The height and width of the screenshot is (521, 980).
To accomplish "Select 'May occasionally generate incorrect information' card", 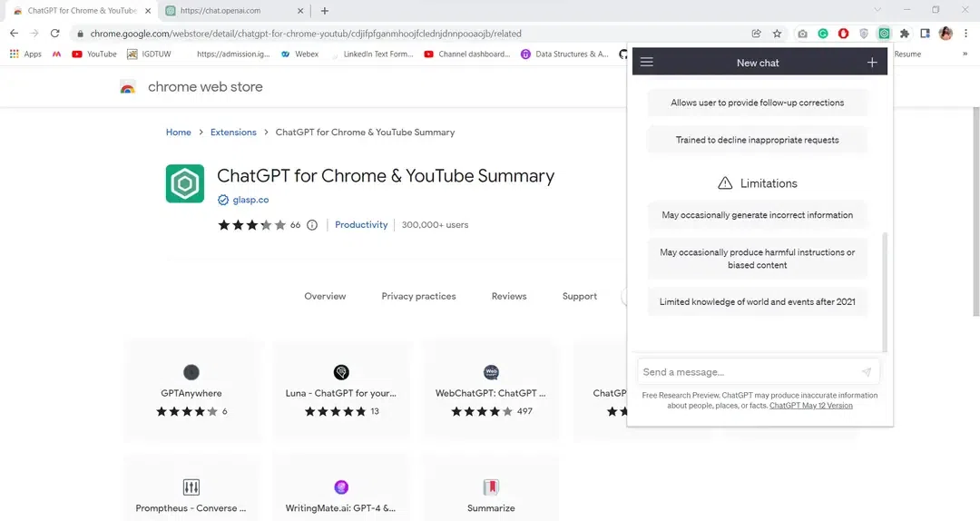I will [758, 215].
